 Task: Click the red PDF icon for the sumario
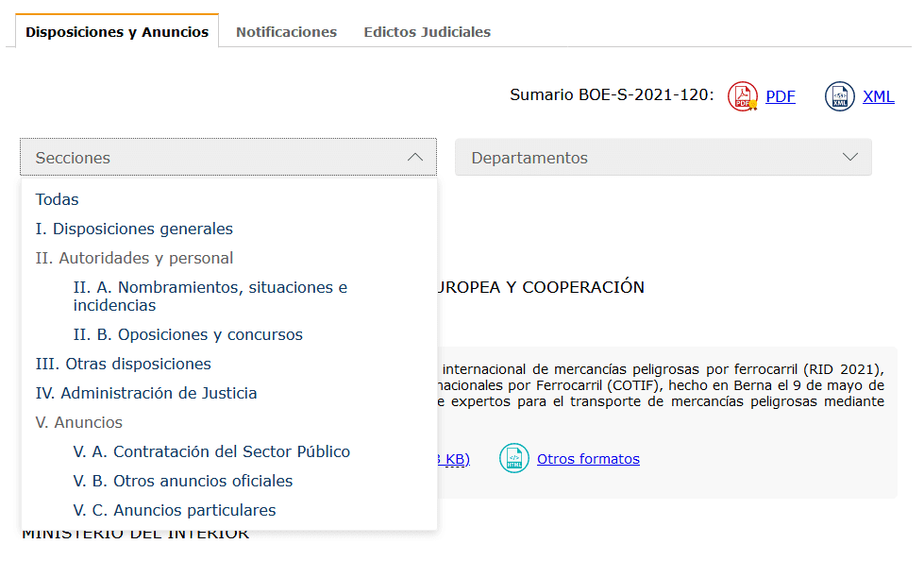[743, 96]
